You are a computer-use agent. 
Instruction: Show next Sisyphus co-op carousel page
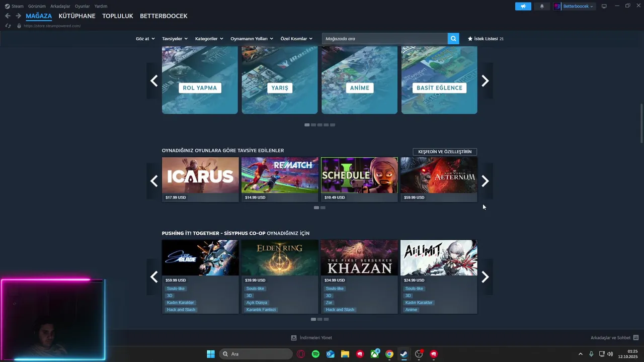point(485,277)
